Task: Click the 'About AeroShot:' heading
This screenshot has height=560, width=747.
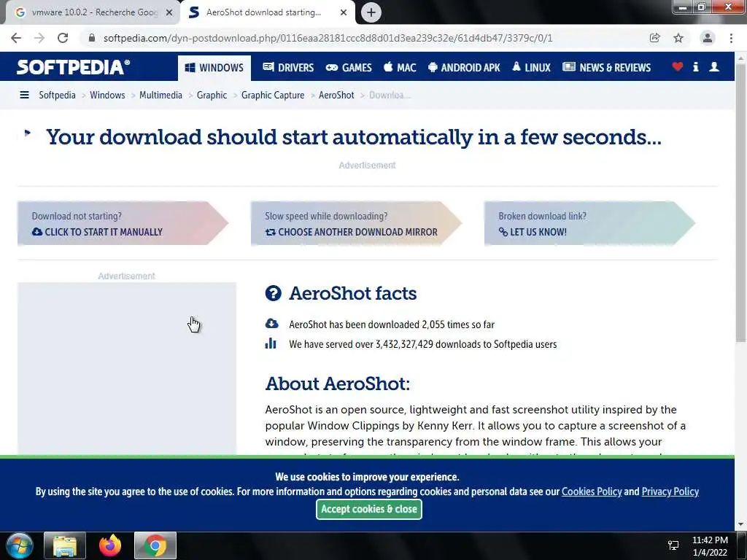Action: [x=337, y=384]
